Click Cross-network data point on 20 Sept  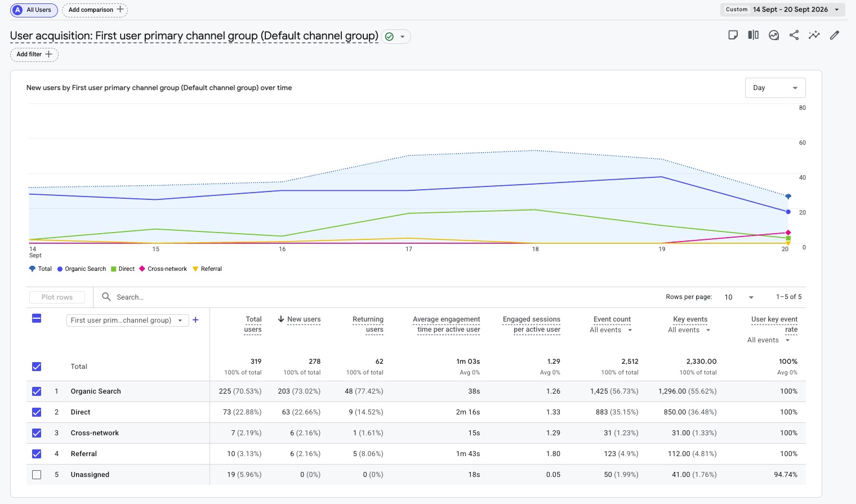click(x=788, y=233)
